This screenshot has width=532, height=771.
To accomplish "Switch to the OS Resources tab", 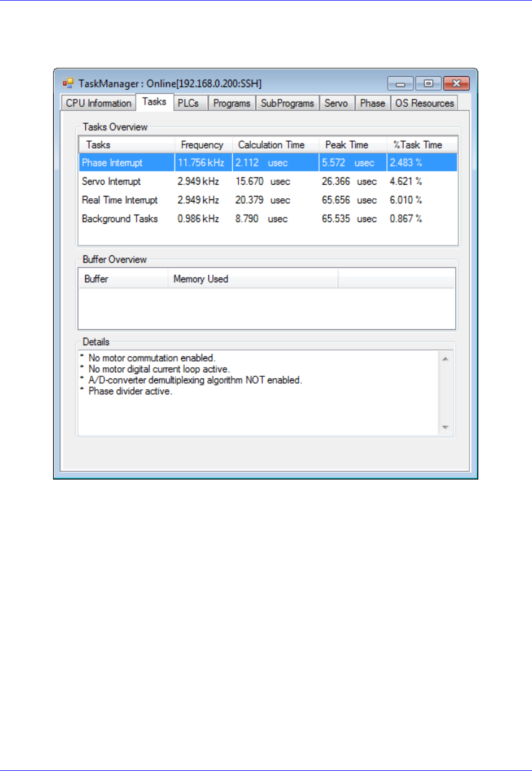I will click(424, 103).
